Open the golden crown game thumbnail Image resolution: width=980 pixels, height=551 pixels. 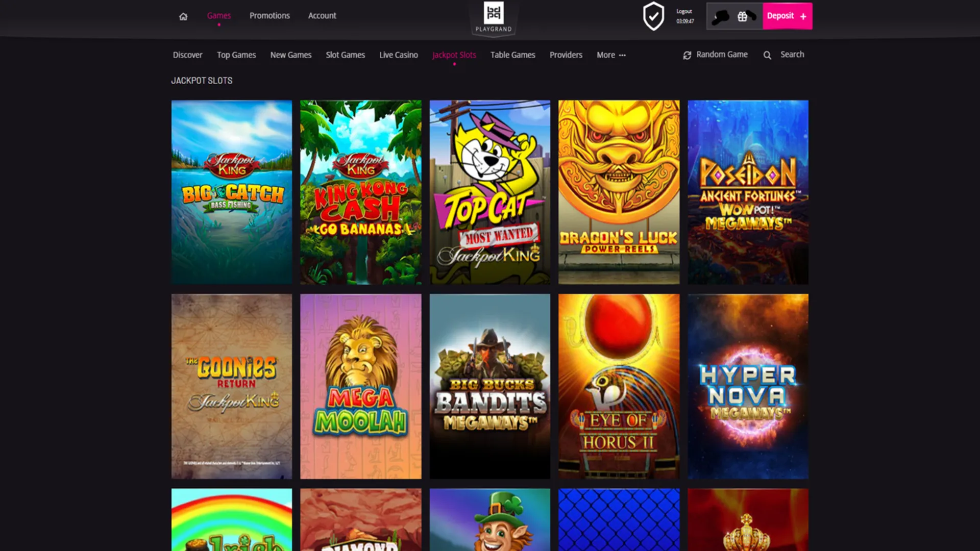point(748,519)
